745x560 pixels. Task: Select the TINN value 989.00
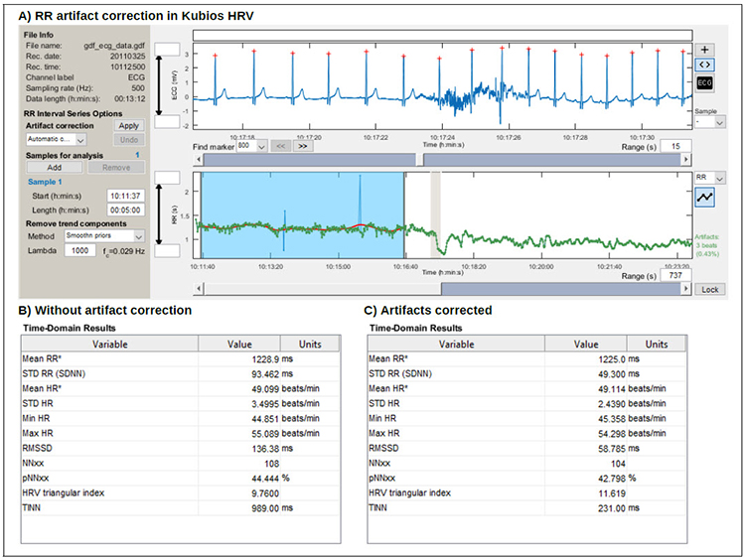(x=265, y=508)
